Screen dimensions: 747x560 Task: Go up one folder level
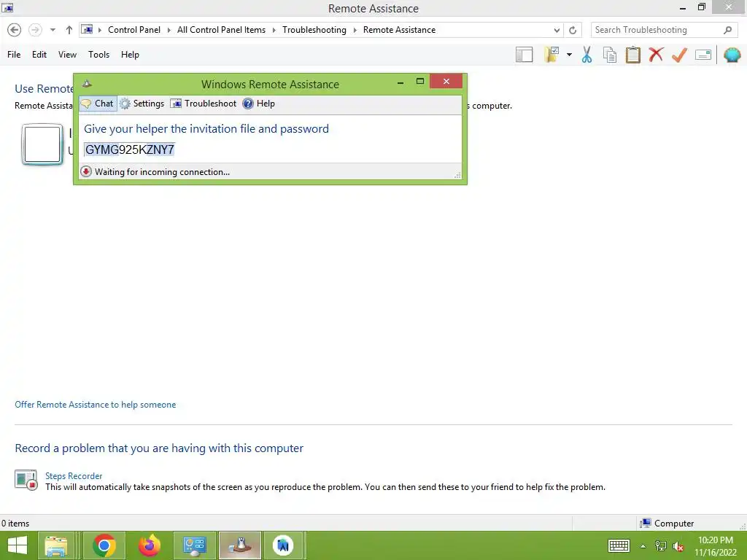(69, 30)
